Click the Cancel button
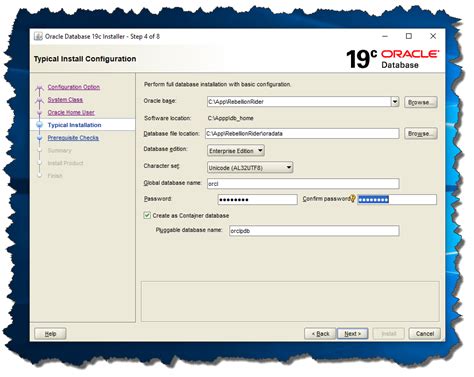Screen dimensions: 474x377 click(425, 334)
